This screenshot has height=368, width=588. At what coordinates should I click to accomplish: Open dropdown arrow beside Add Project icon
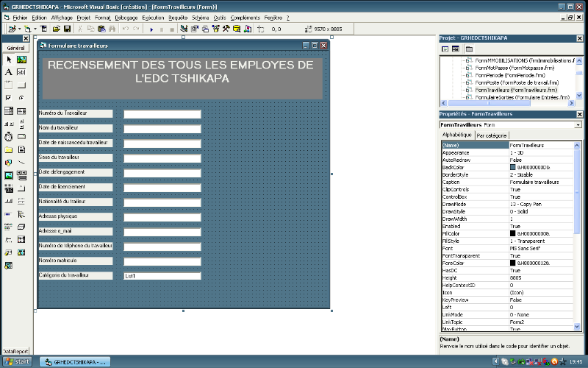click(x=20, y=29)
